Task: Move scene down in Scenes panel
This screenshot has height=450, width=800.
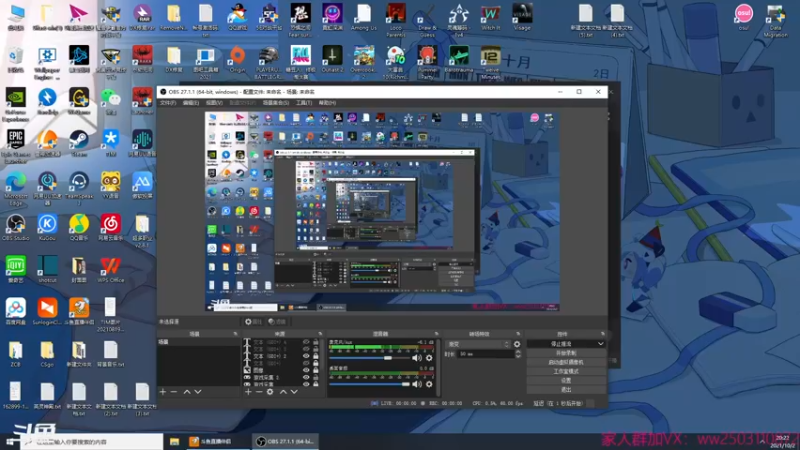Action: tap(198, 392)
